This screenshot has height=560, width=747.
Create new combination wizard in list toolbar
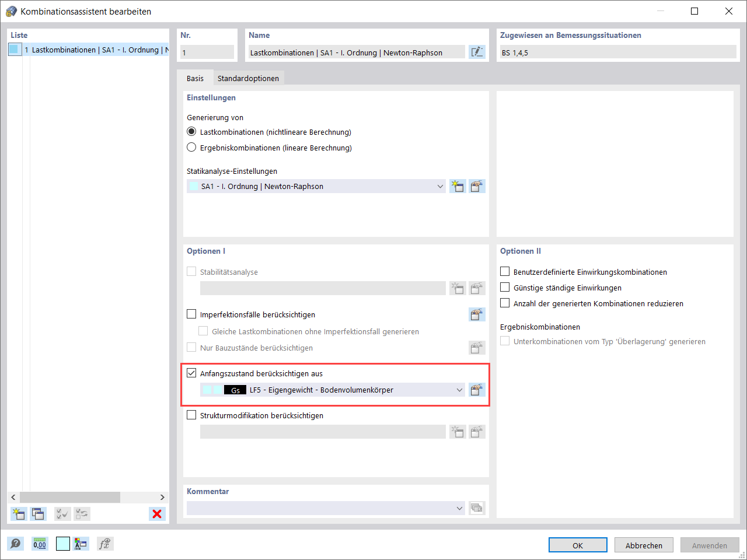pyautogui.click(x=19, y=514)
